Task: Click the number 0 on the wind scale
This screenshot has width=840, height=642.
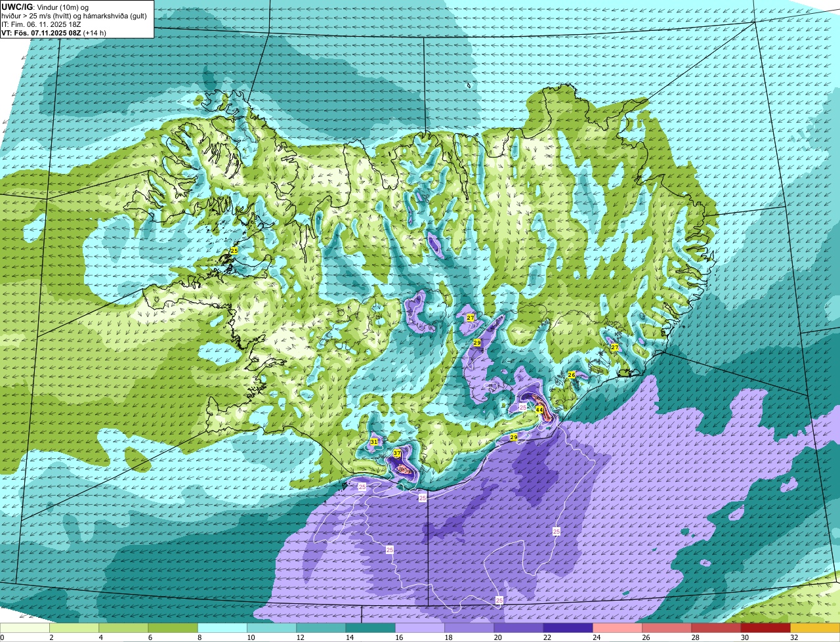Action: [x=2, y=637]
